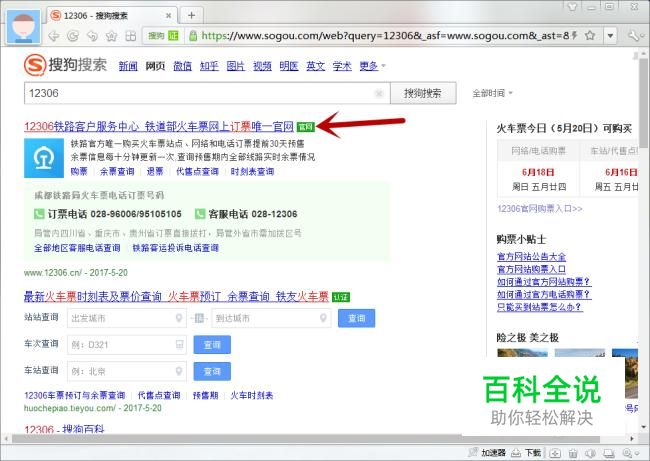
Task: Click 查询 button for 车站查询
Action: (212, 371)
